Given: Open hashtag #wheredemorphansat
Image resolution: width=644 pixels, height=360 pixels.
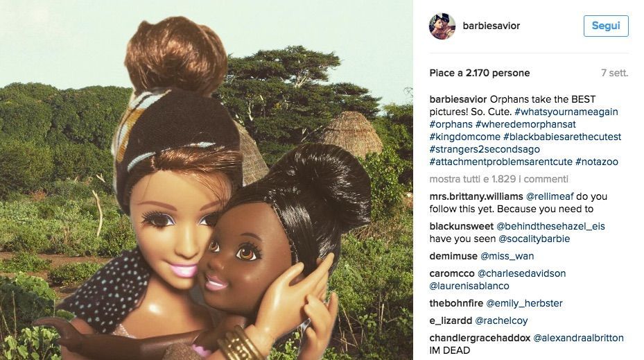Looking at the screenshot, I should point(525,124).
